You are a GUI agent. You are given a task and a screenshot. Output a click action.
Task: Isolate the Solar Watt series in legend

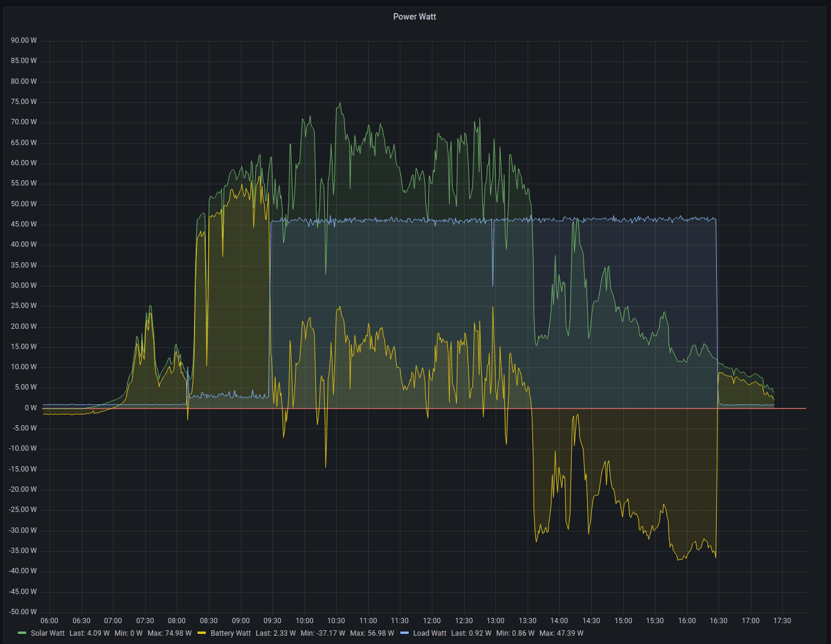click(48, 633)
